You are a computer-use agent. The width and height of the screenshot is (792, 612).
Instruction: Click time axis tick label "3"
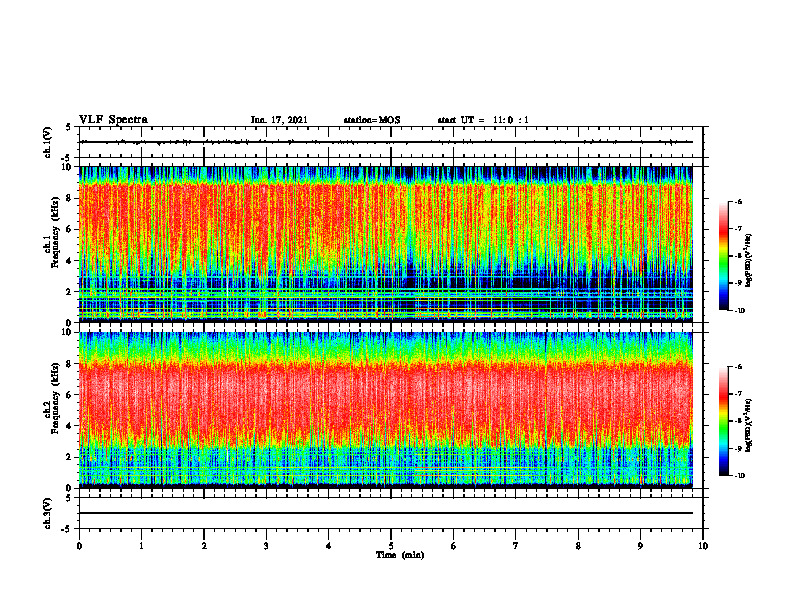point(266,546)
